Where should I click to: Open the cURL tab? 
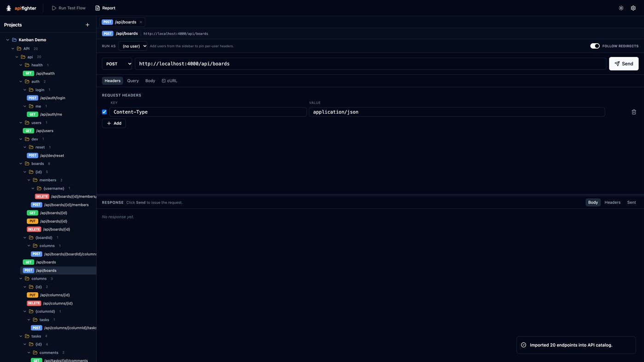pyautogui.click(x=169, y=81)
